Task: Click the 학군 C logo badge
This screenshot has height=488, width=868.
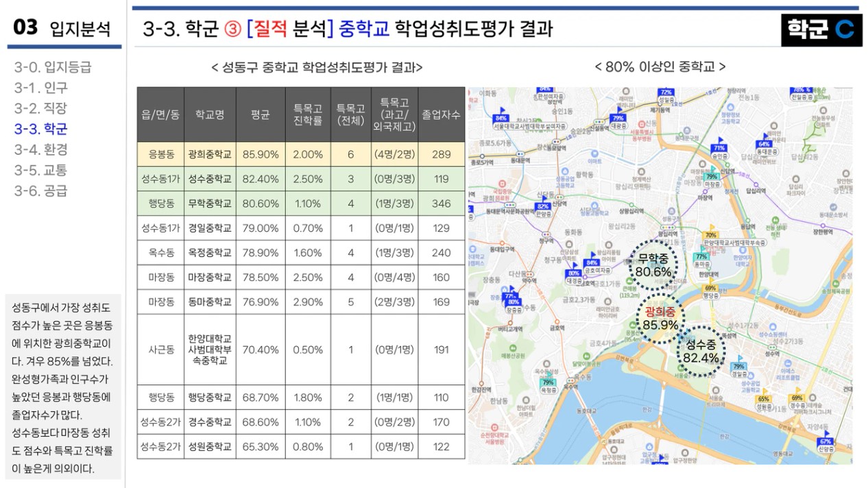Action: coord(821,29)
